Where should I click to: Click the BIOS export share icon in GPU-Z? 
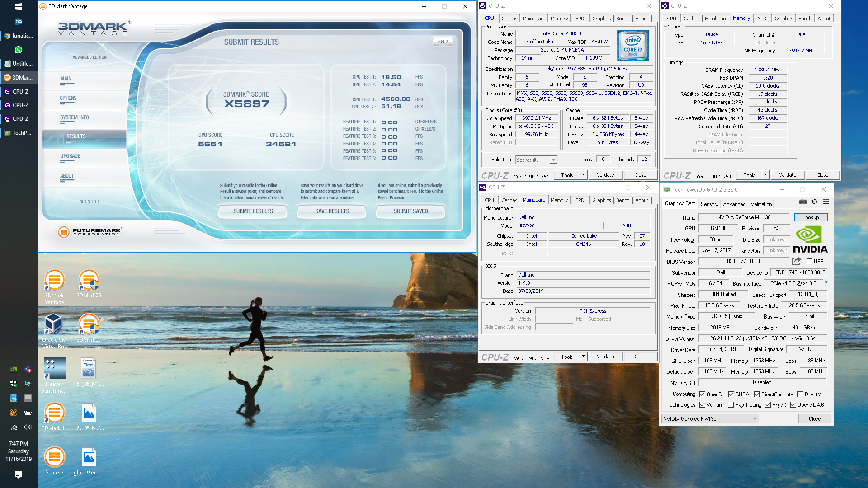[x=796, y=261]
